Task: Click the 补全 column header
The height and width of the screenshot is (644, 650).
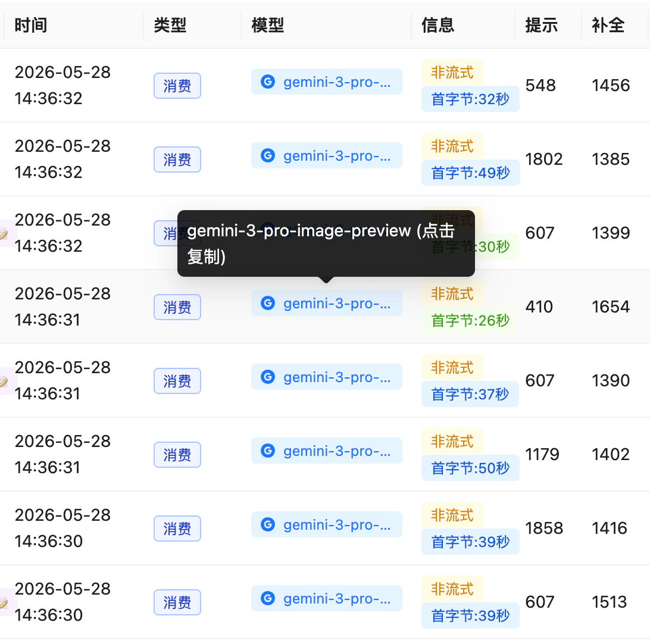Action: point(608,25)
